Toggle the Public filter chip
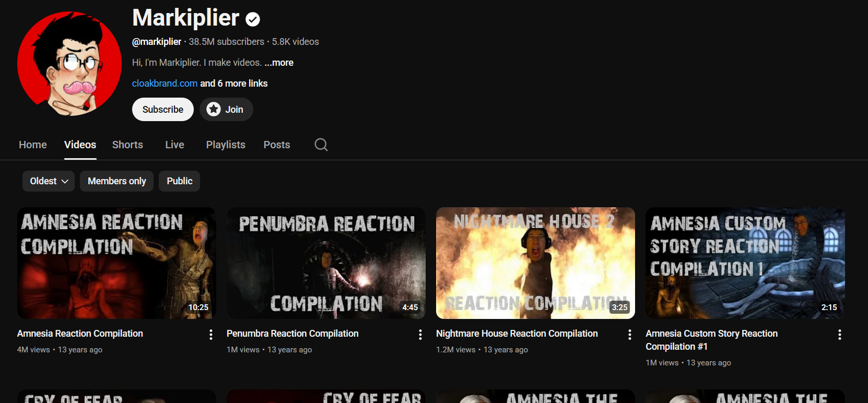The height and width of the screenshot is (403, 868). pos(179,181)
